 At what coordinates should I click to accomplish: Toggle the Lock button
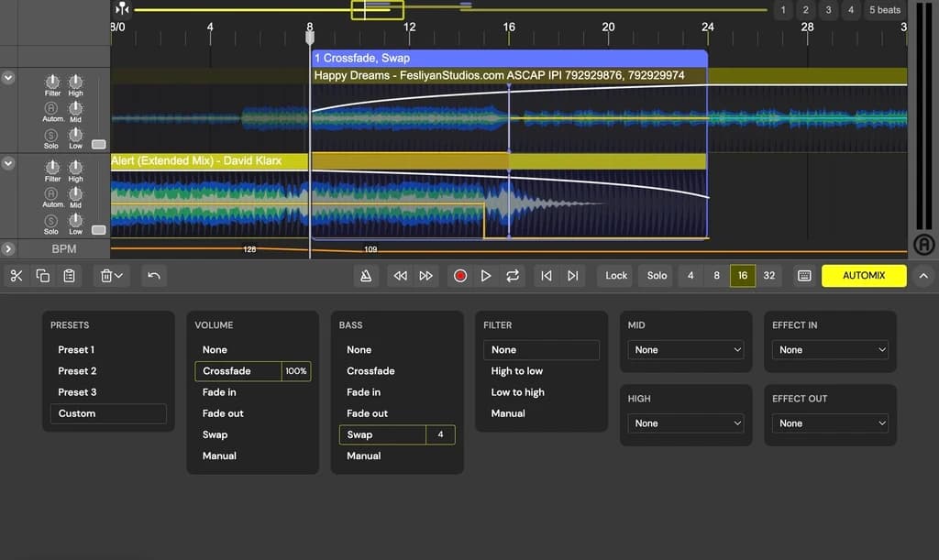615,276
